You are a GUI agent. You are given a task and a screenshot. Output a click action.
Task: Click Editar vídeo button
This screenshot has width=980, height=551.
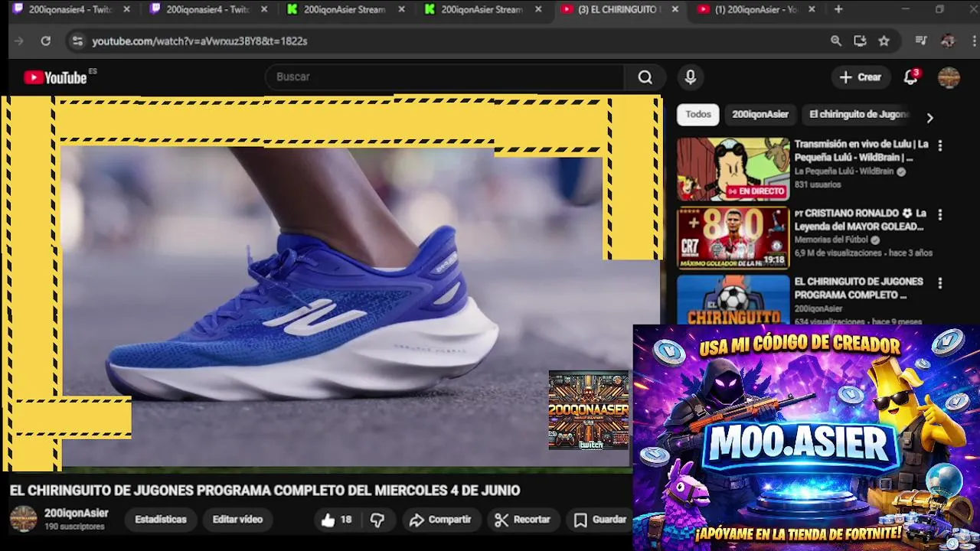click(237, 520)
